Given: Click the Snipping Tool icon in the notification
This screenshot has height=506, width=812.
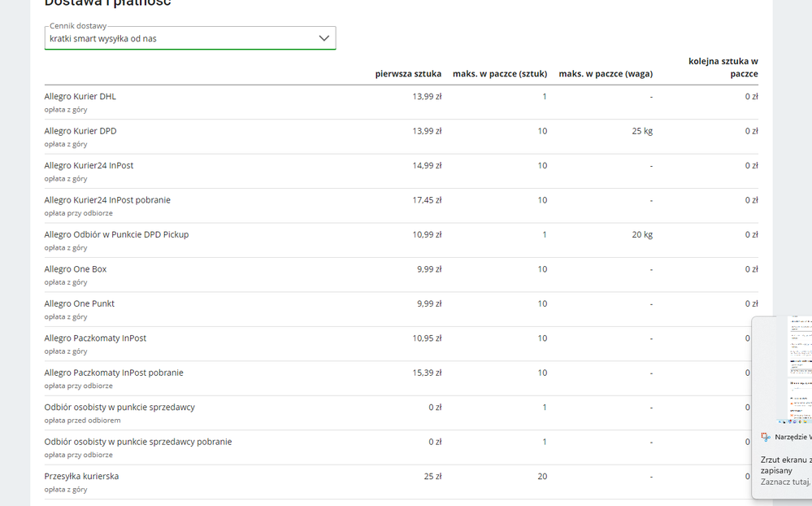Looking at the screenshot, I should click(766, 437).
